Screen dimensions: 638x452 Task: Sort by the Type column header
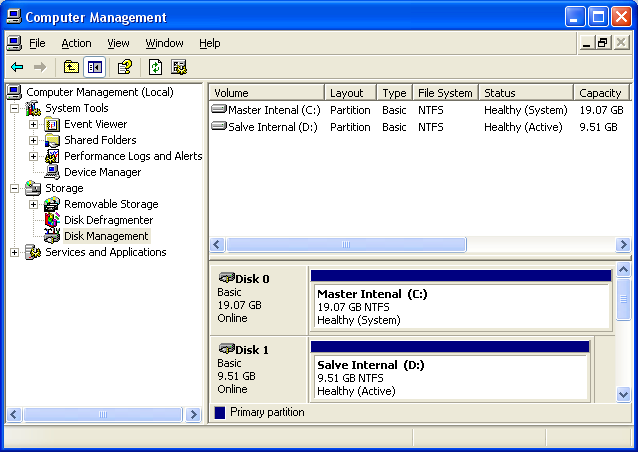point(395,93)
